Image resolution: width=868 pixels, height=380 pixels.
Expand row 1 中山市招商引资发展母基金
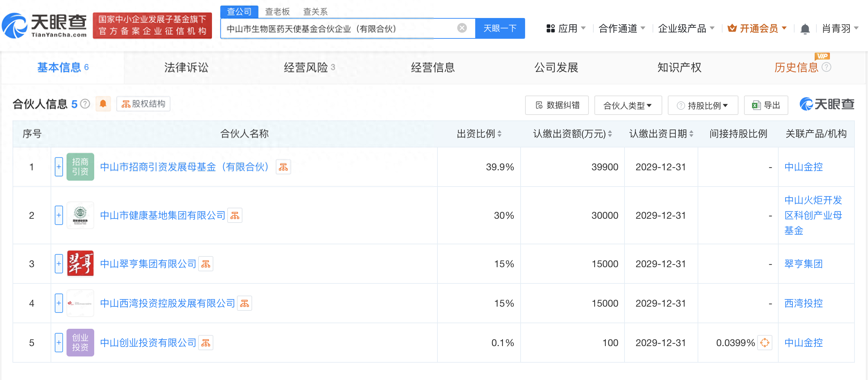(59, 167)
